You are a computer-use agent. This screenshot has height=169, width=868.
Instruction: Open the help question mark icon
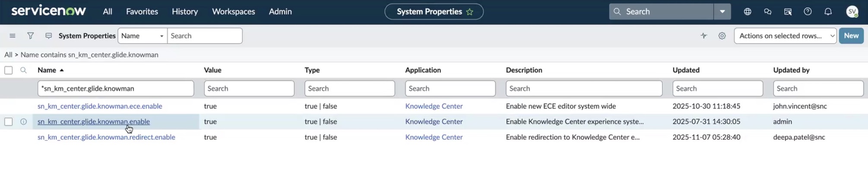[808, 12]
